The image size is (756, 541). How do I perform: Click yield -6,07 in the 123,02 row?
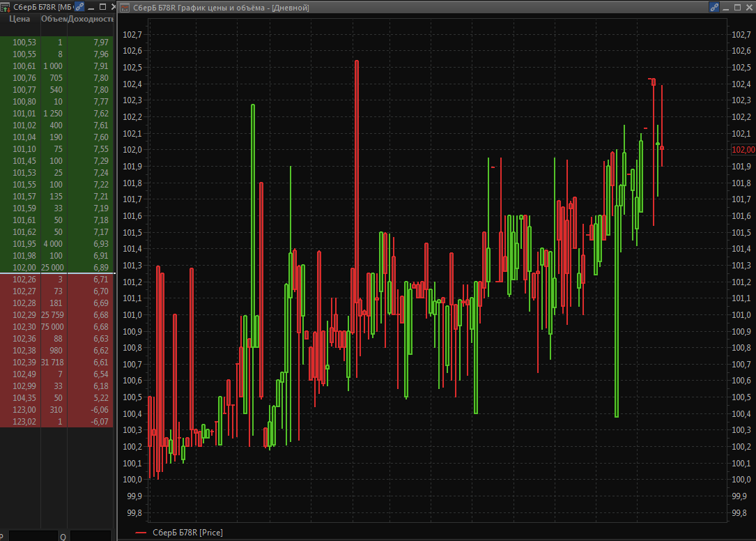pyautogui.click(x=100, y=421)
